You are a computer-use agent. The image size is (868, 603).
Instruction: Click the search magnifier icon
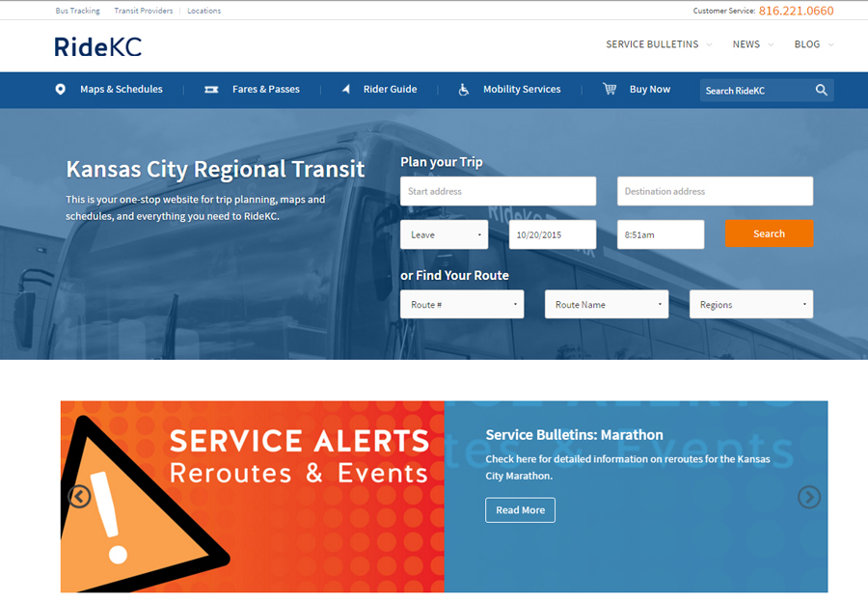pos(822,90)
